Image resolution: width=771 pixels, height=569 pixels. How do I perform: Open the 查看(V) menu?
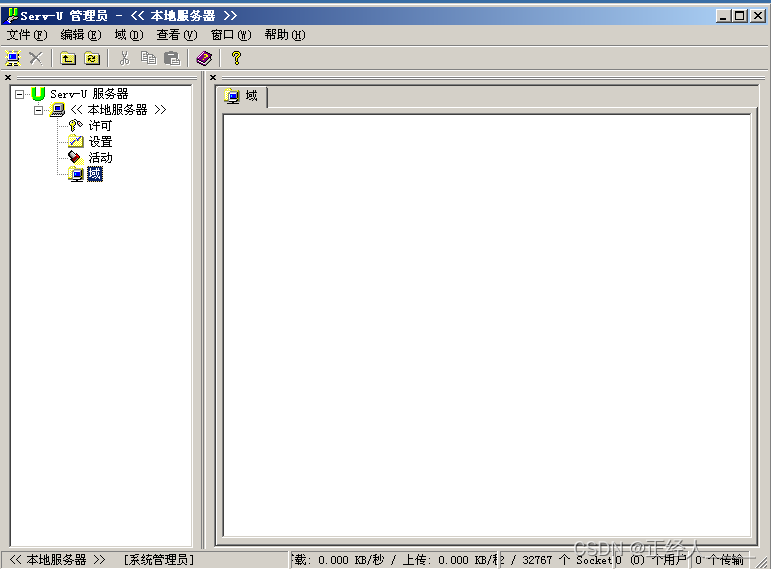point(177,35)
